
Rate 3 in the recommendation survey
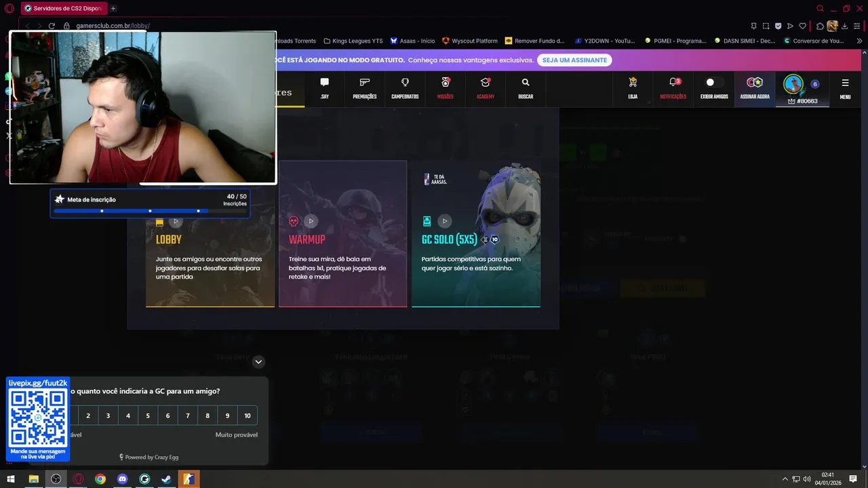click(108, 415)
